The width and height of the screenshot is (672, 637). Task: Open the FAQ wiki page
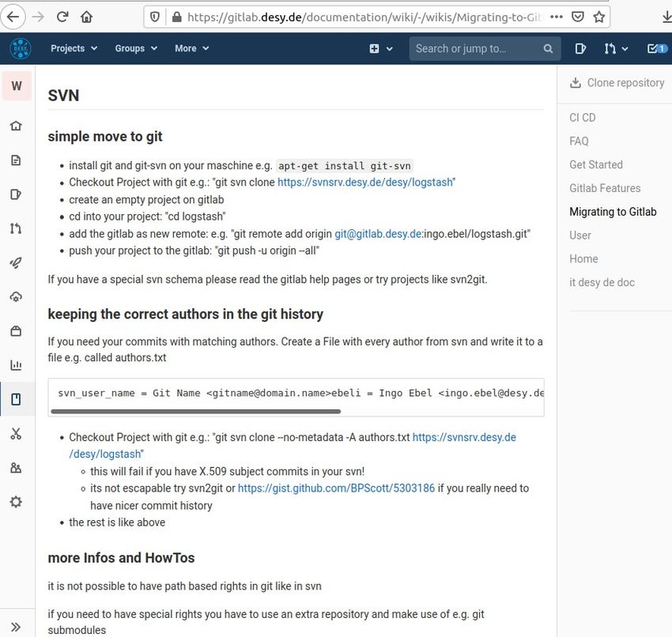click(579, 141)
